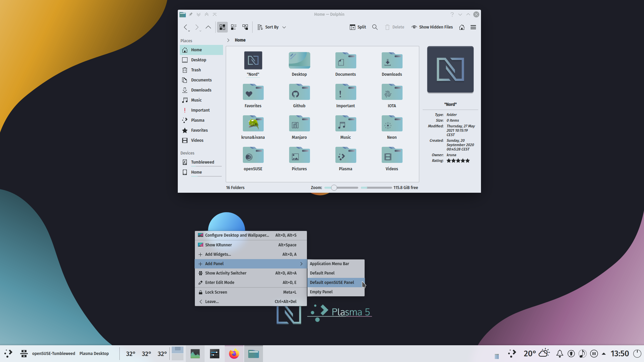
Task: Select the Manjaro folder
Action: [299, 127]
